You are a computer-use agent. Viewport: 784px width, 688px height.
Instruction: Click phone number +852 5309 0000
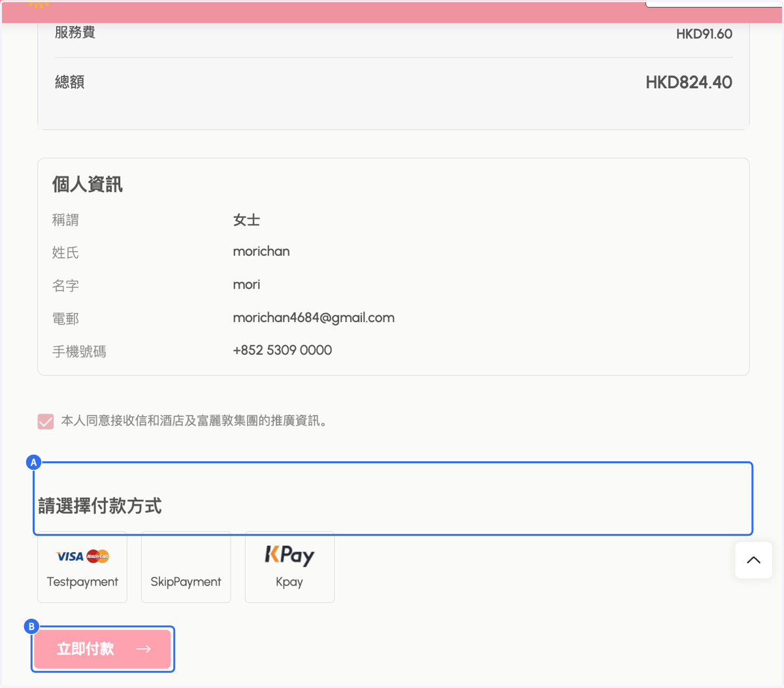[x=282, y=350]
